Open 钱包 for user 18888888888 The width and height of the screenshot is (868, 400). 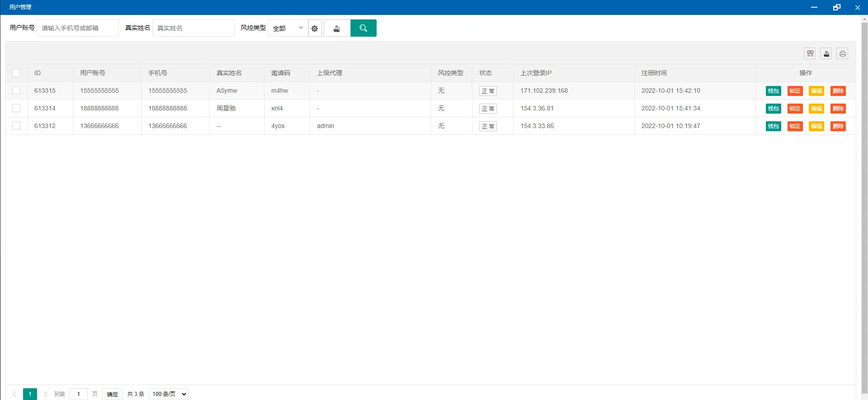coord(774,109)
